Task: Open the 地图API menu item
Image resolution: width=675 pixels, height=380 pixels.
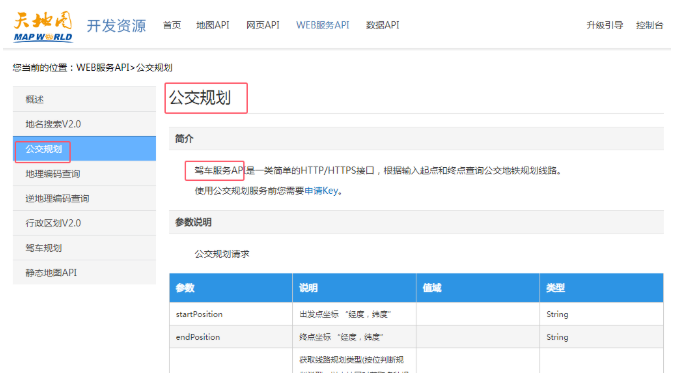Action: [x=213, y=25]
